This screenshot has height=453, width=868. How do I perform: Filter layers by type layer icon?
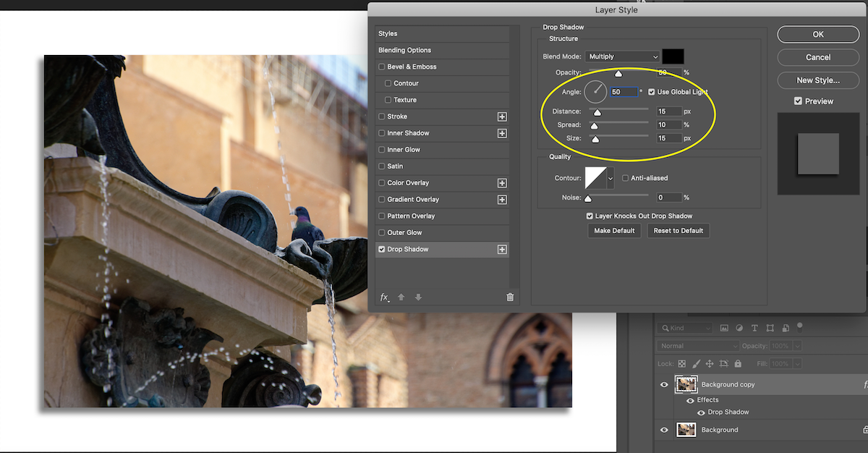[754, 328]
